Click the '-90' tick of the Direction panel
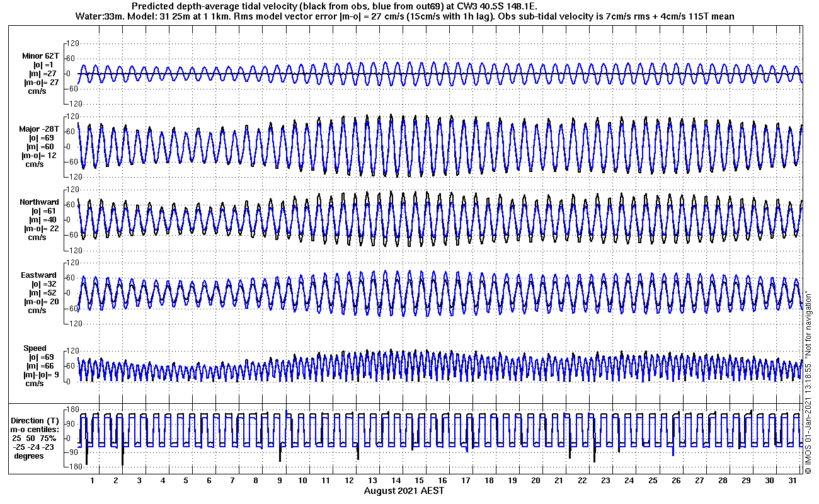Viewport: 819px width, 504px height. 72,452
